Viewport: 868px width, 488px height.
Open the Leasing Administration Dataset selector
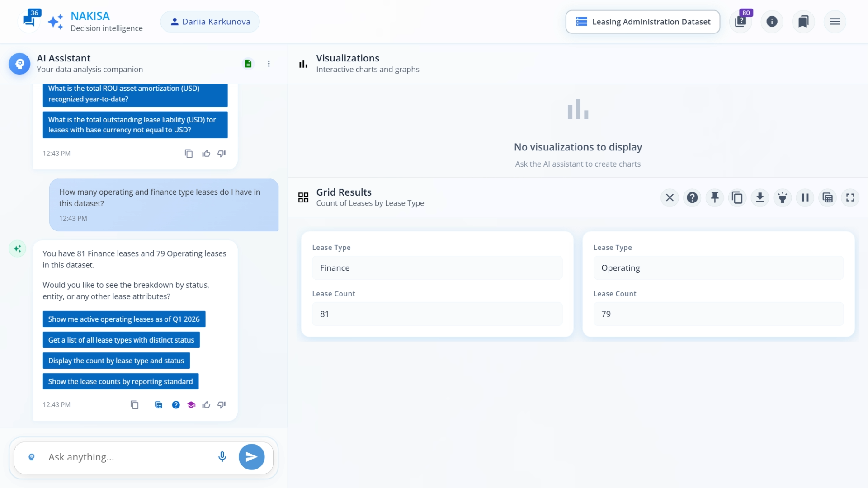tap(642, 22)
